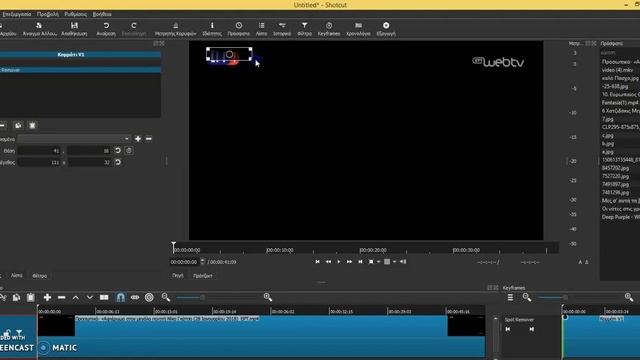Toggle lock on track V1 header

tap(8, 333)
